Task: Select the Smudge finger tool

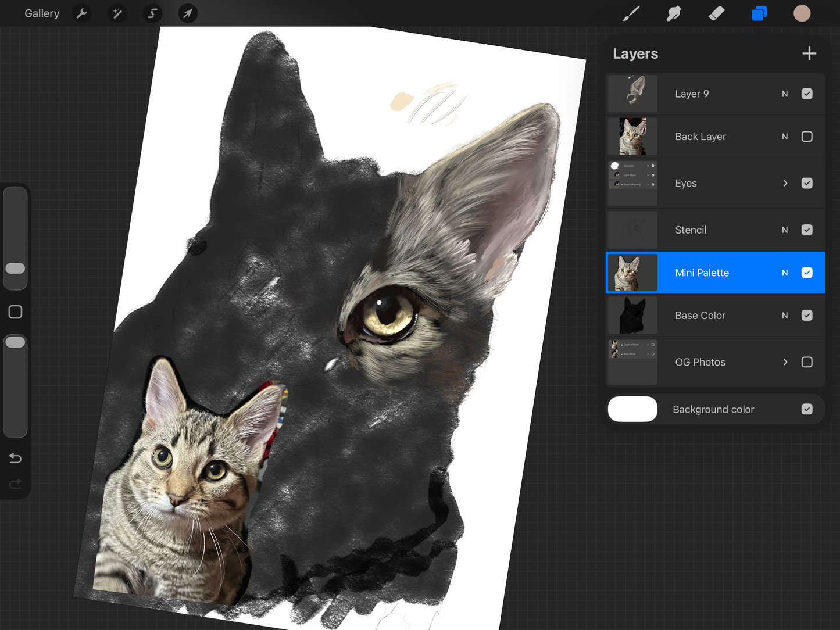Action: [674, 13]
